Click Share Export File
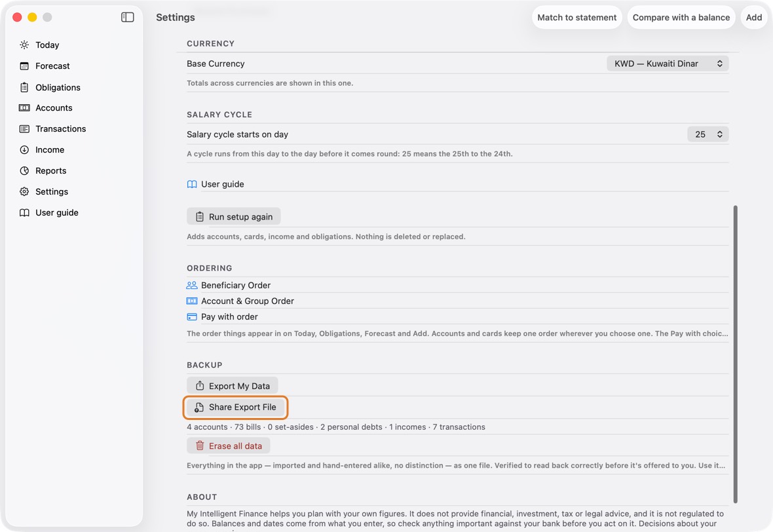Image resolution: width=773 pixels, height=532 pixels. (x=235, y=408)
